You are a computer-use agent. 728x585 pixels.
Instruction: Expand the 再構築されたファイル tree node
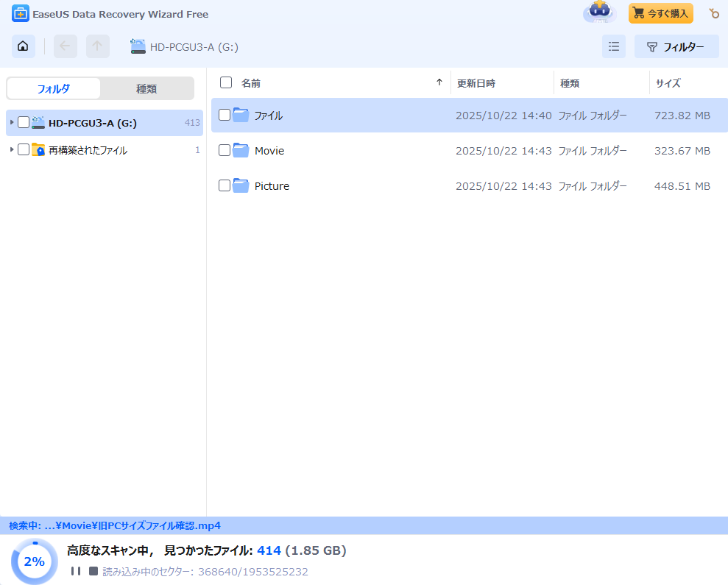tap(12, 150)
